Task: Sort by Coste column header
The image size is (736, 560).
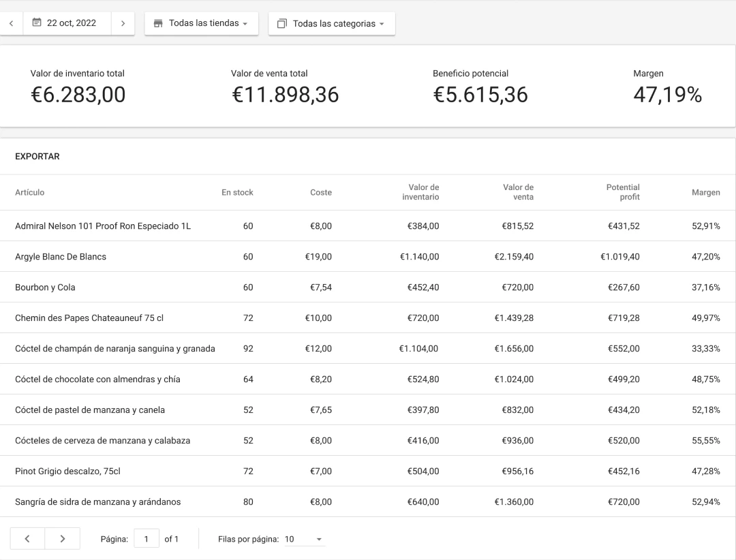Action: [x=320, y=193]
